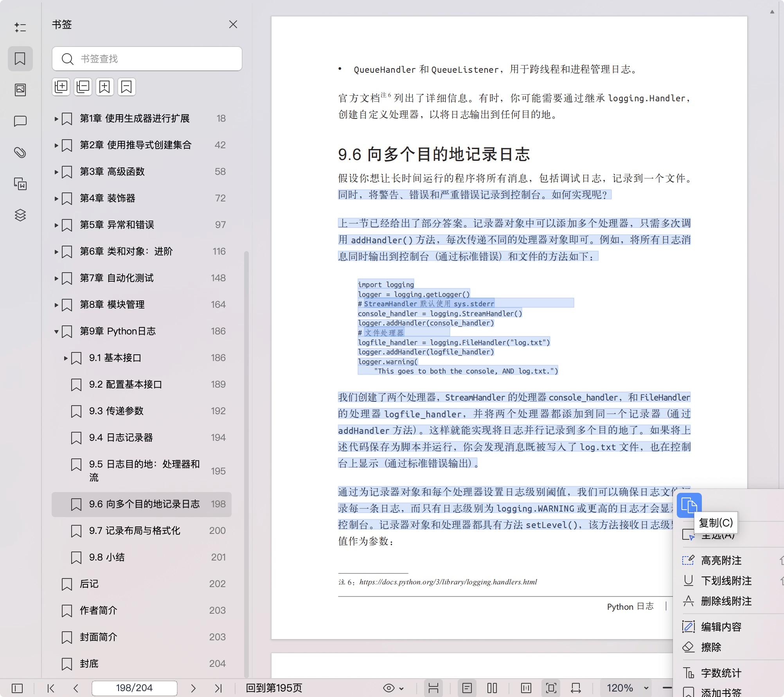Image resolution: width=784 pixels, height=697 pixels.
Task: Click 回到第195页 to return to page 195
Action: tap(274, 688)
